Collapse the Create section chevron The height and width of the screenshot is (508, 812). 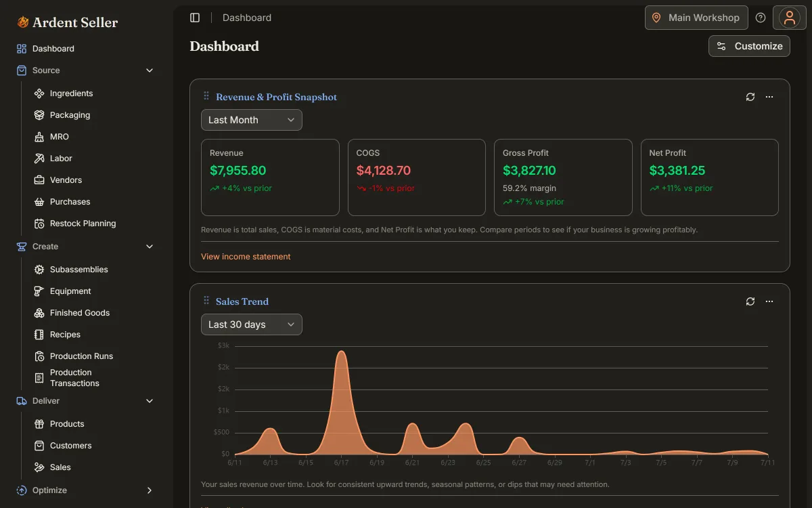pyautogui.click(x=150, y=247)
